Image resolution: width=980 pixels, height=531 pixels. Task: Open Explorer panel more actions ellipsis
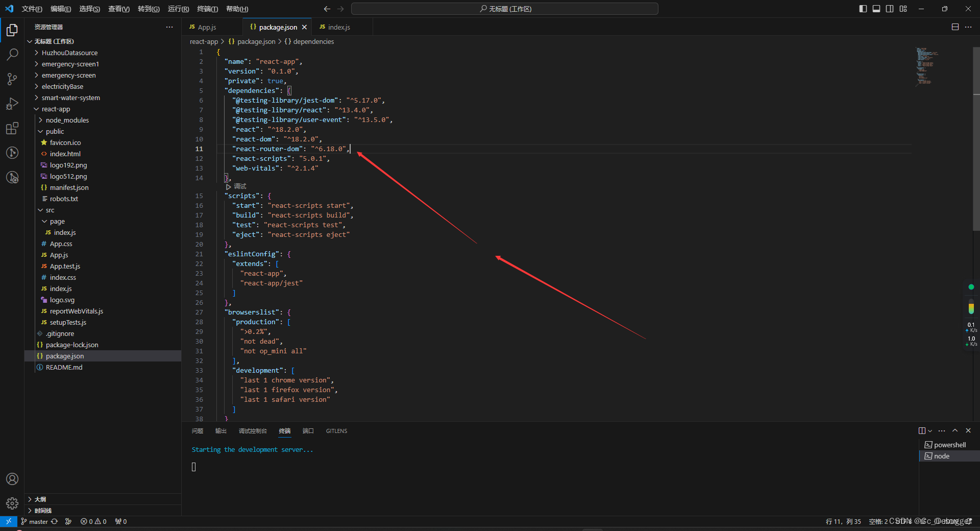[169, 27]
